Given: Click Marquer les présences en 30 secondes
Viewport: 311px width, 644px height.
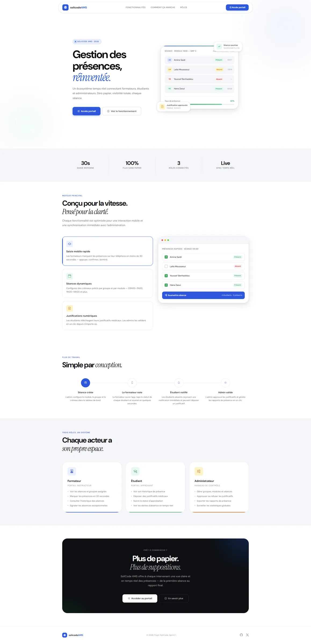Looking at the screenshot, I should [x=89, y=496].
